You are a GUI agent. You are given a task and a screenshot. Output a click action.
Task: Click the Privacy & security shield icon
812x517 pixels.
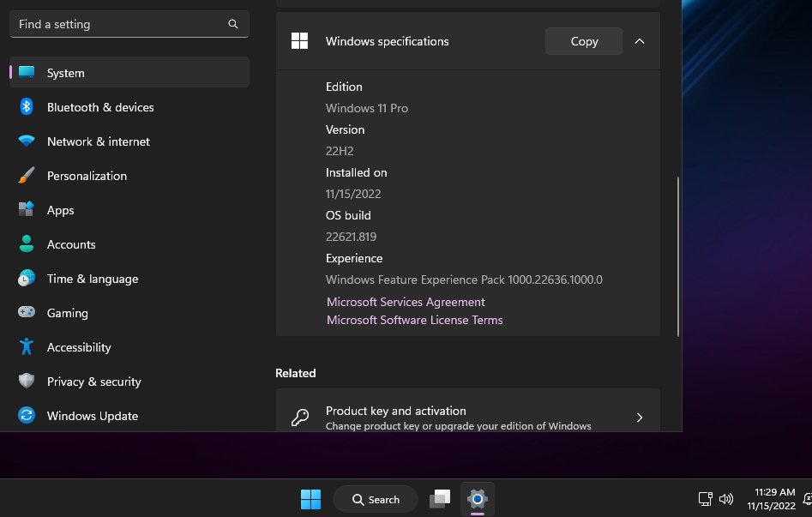(27, 382)
